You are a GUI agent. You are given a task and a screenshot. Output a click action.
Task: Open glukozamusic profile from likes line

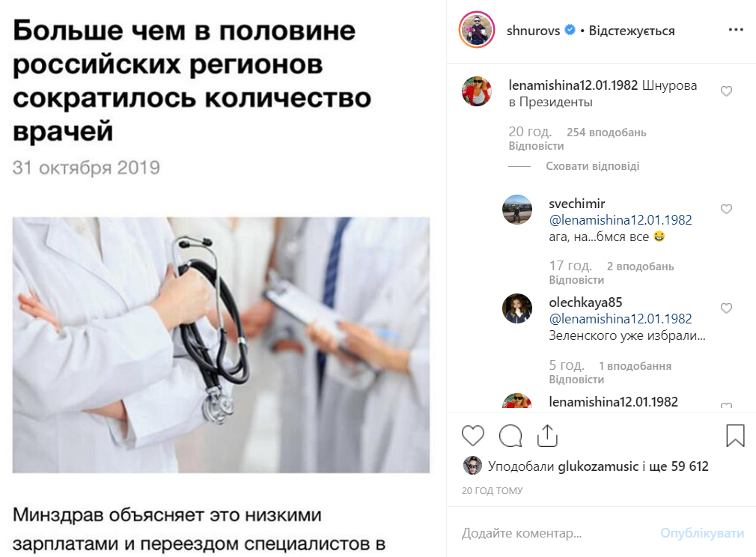click(598, 466)
